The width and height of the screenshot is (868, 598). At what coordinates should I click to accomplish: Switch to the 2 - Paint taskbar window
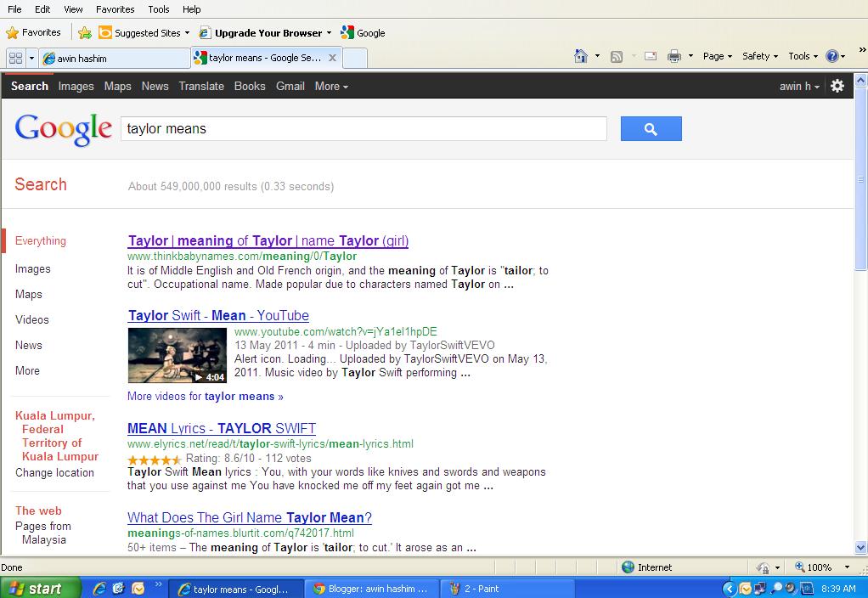click(x=508, y=589)
